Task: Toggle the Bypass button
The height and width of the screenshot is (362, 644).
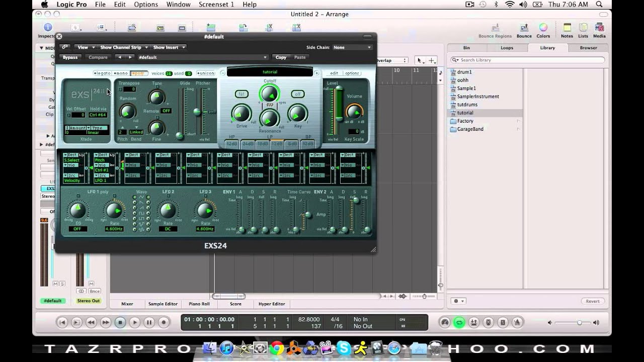Action: click(x=70, y=57)
